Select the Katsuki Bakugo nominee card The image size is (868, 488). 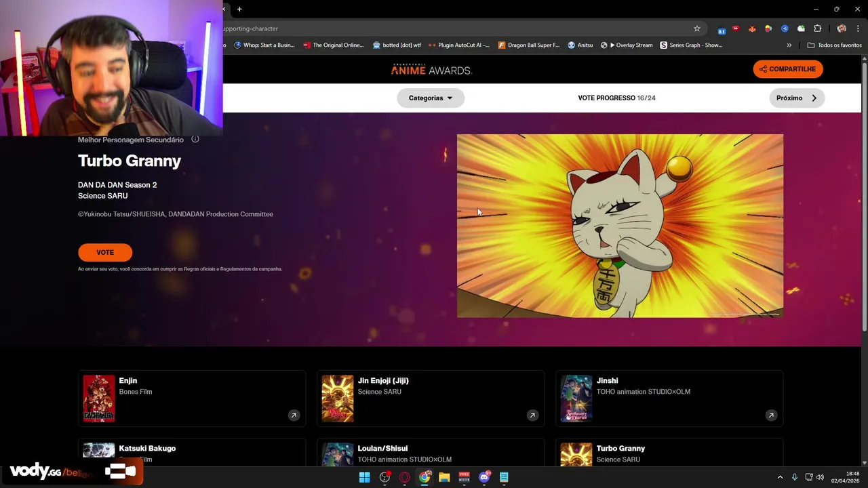192,452
